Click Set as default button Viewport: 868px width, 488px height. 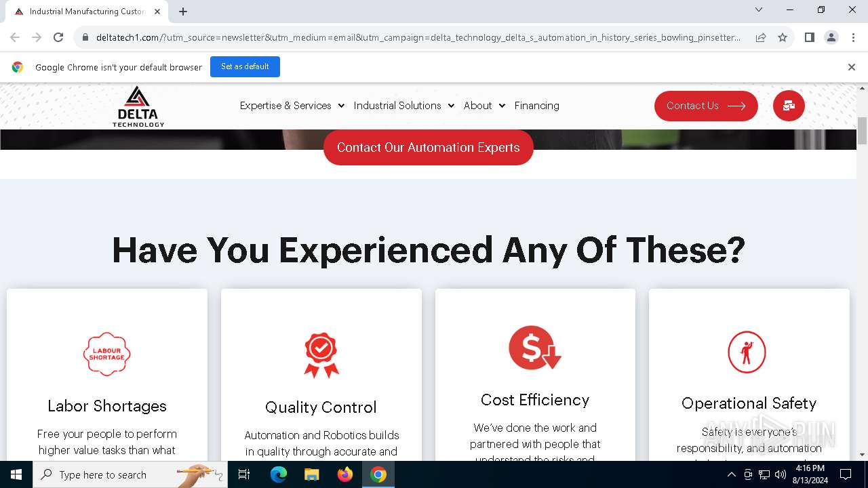(245, 66)
